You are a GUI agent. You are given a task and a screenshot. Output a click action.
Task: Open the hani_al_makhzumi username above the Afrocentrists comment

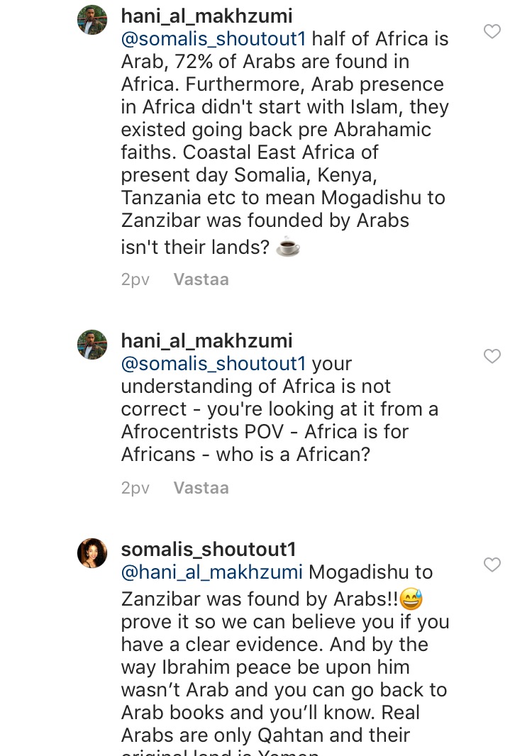pos(206,340)
